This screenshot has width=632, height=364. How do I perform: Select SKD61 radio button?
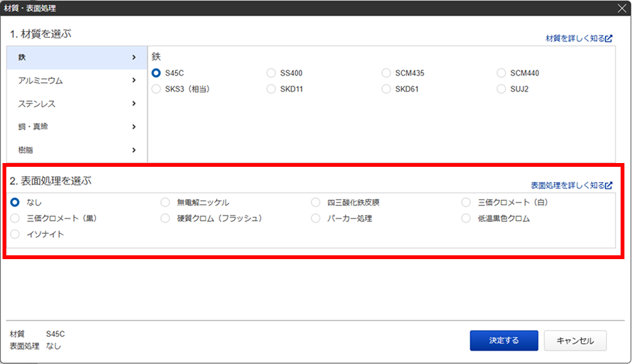pyautogui.click(x=386, y=88)
